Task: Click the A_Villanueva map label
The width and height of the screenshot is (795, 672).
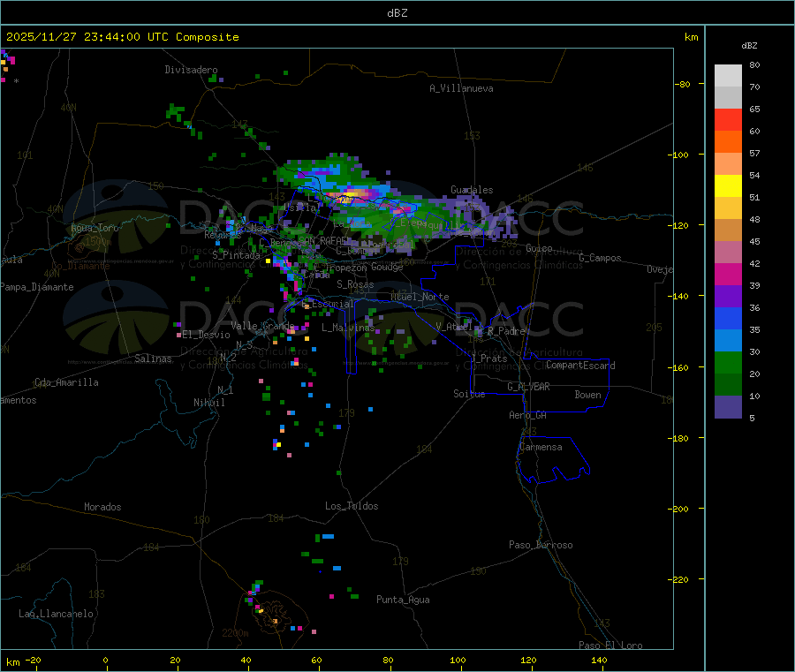Action: point(461,88)
